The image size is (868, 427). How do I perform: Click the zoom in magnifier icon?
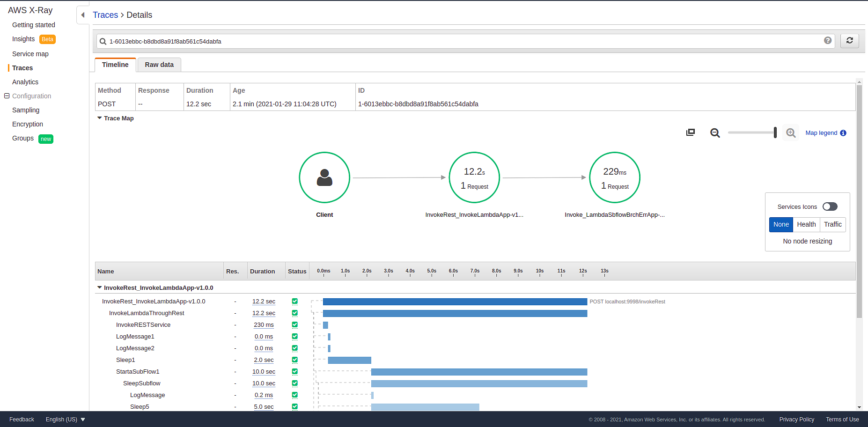click(x=791, y=133)
